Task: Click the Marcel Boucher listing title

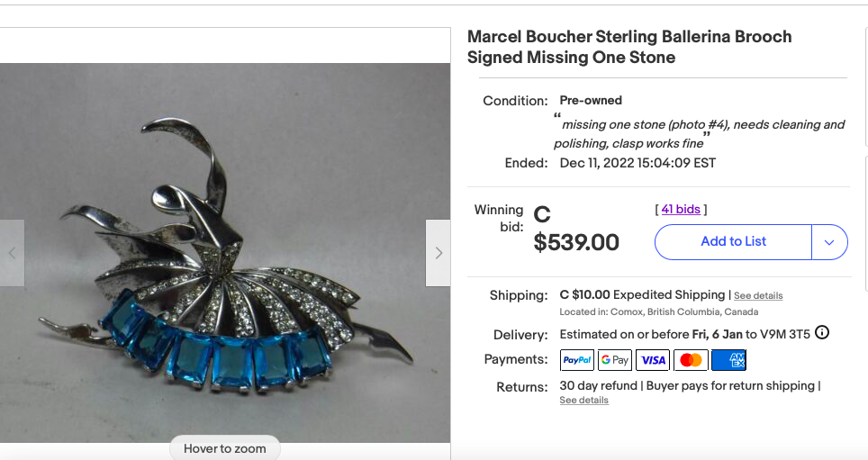Action: pyautogui.click(x=629, y=47)
